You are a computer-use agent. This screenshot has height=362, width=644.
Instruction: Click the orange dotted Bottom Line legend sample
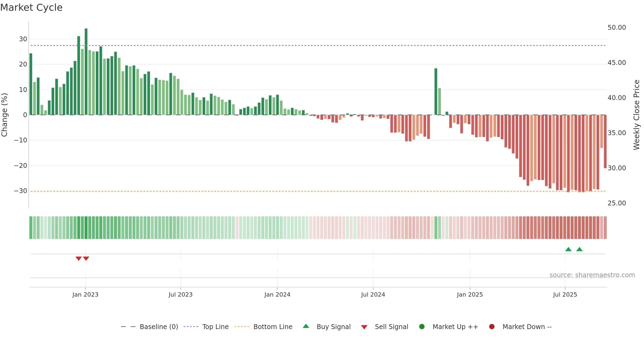242,327
